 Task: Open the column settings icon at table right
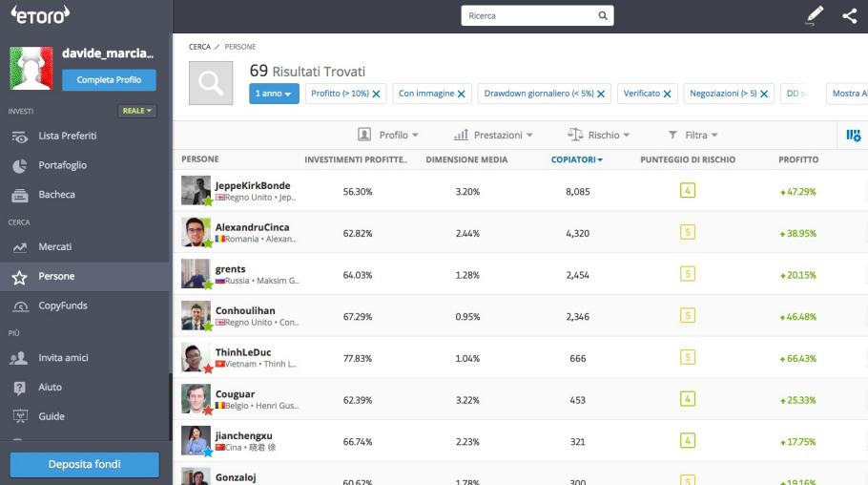pos(853,136)
